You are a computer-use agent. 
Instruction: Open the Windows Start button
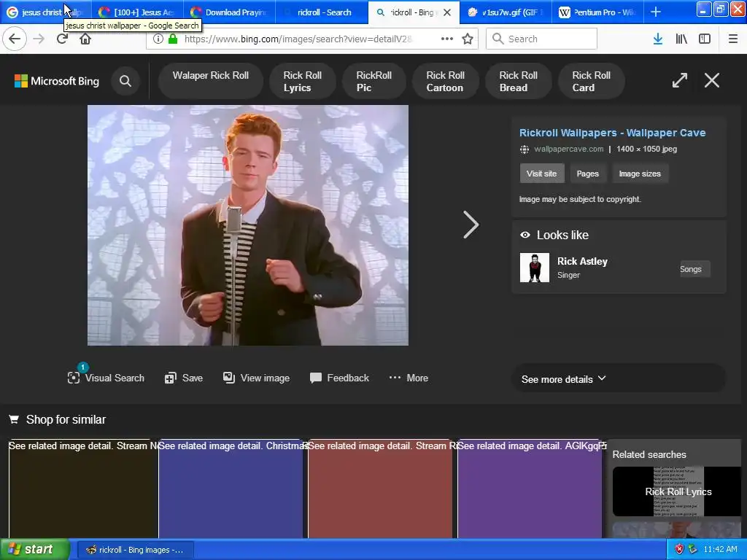coord(34,549)
